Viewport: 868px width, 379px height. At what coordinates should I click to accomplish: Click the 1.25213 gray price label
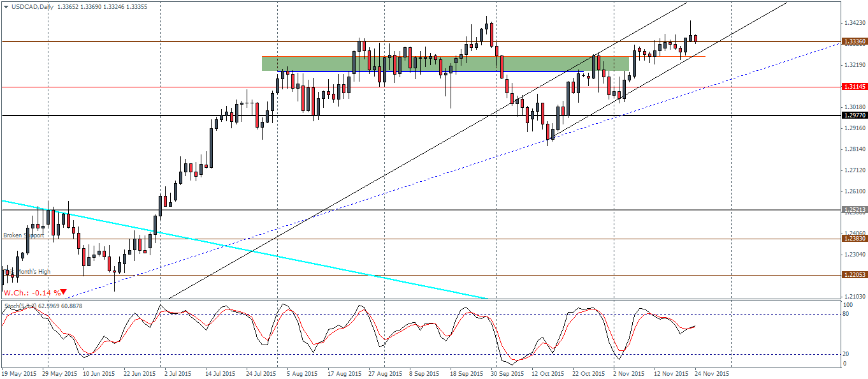[855, 209]
